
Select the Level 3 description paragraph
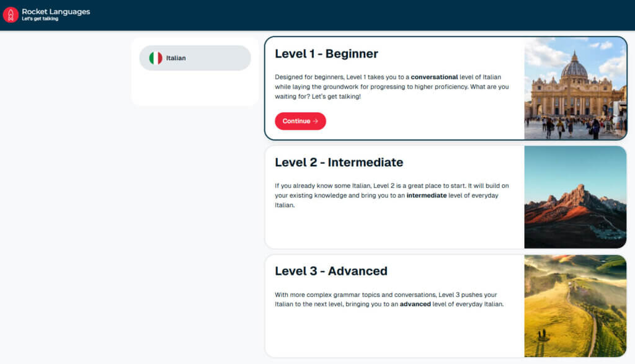[x=389, y=300]
